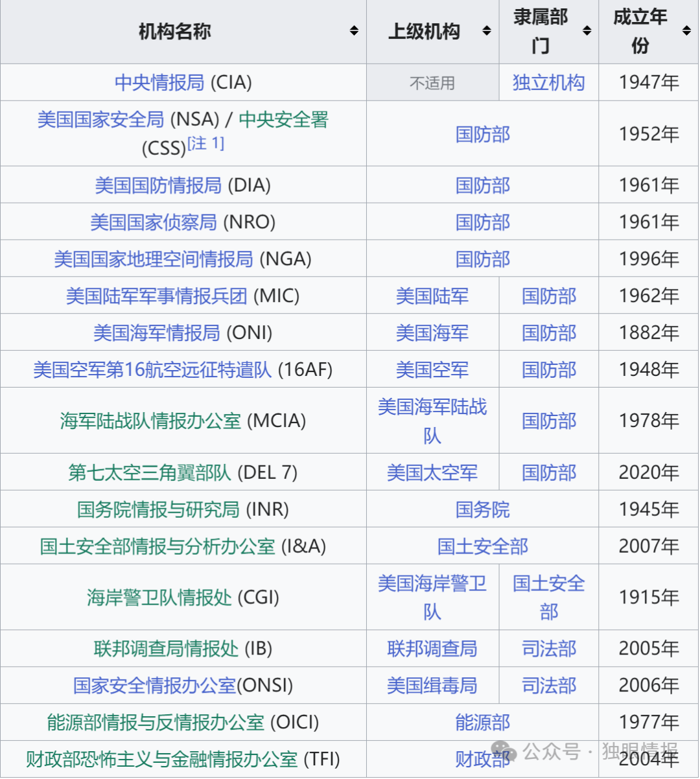Open 美国陆军军事情报兵团 link
700x779 pixels.
coord(156,296)
